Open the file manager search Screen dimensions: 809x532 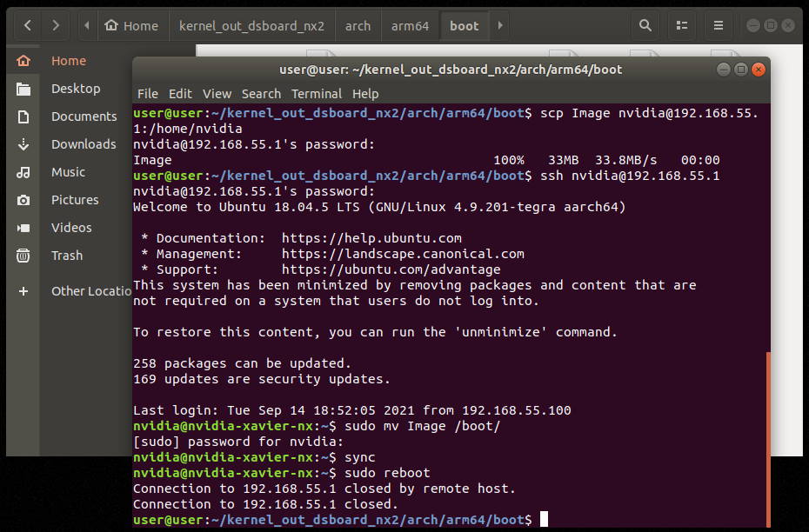coord(645,25)
